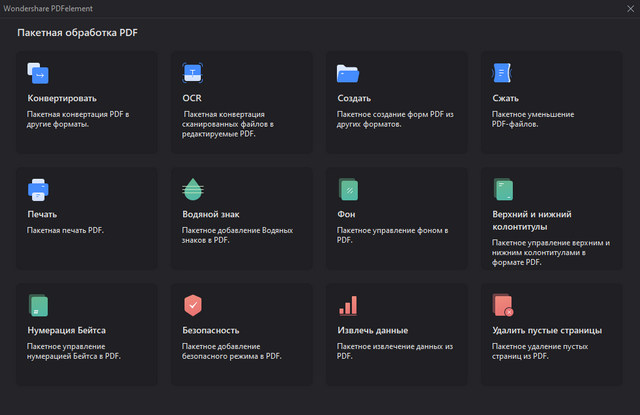
Task: Click the Сжать compress icon
Action: [x=502, y=73]
